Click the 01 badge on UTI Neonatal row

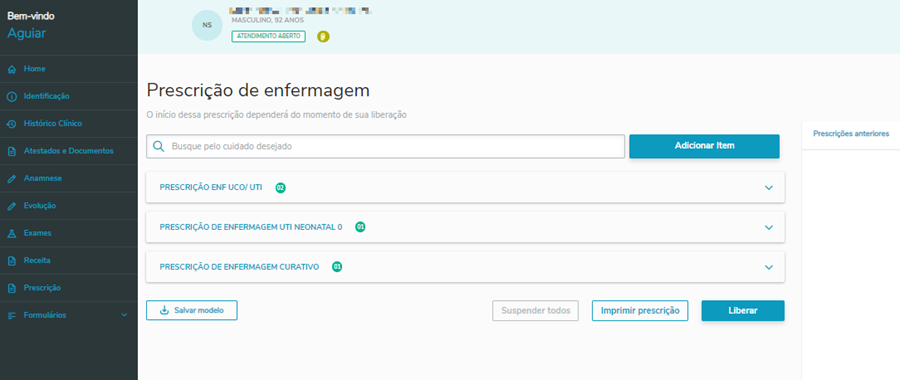coord(360,227)
